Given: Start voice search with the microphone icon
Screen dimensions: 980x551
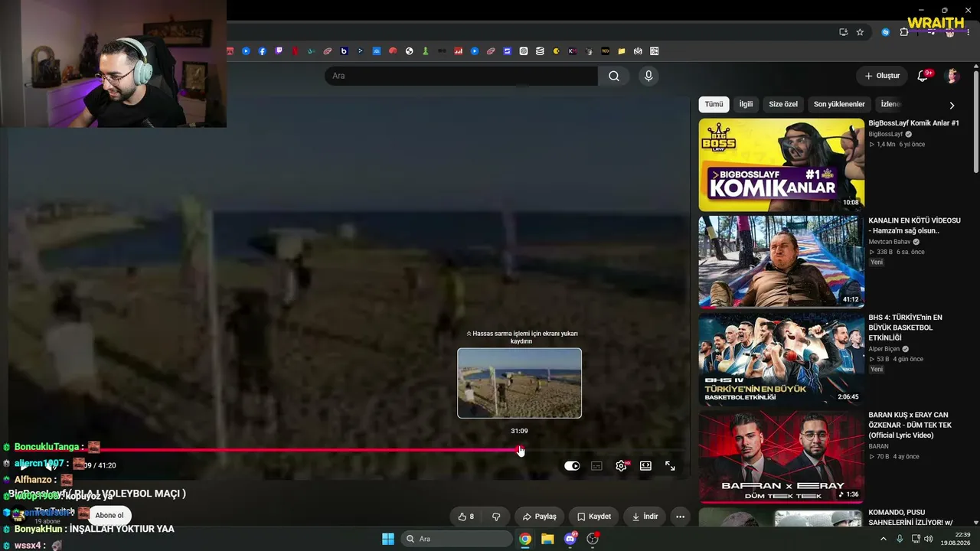Looking at the screenshot, I should pyautogui.click(x=648, y=76).
